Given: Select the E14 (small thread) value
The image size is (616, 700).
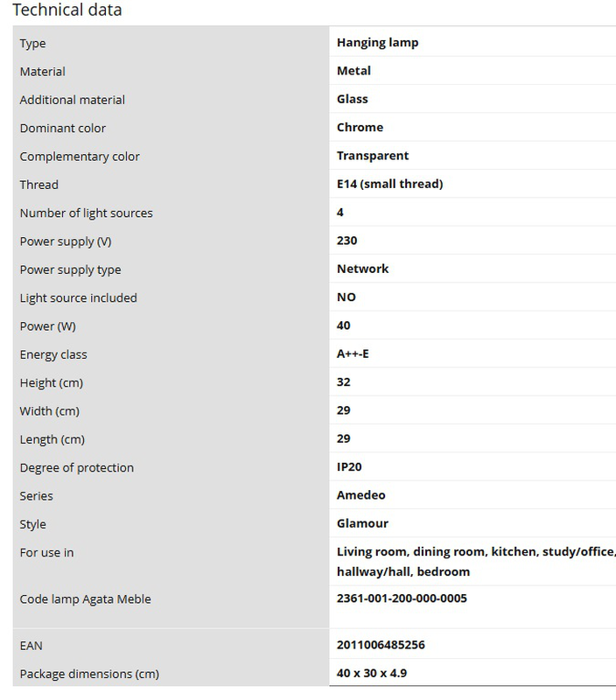Looking at the screenshot, I should point(389,184).
